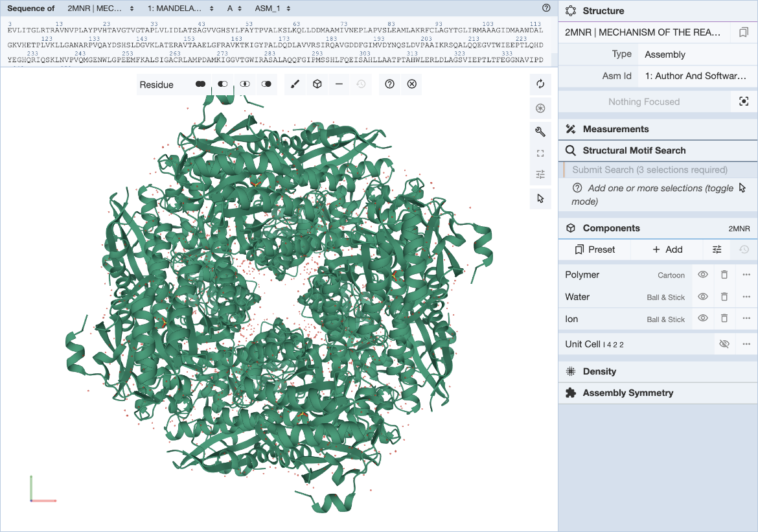Click the Preset button under Components
The width and height of the screenshot is (758, 532).
point(595,249)
